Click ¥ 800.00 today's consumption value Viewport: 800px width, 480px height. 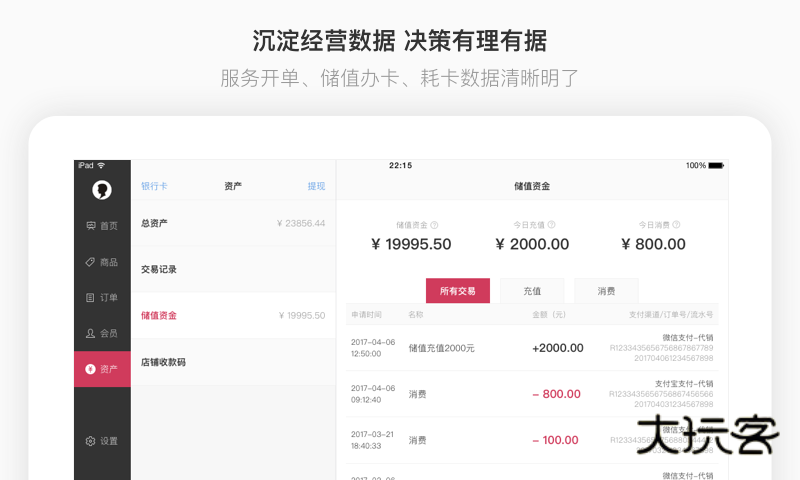point(653,244)
